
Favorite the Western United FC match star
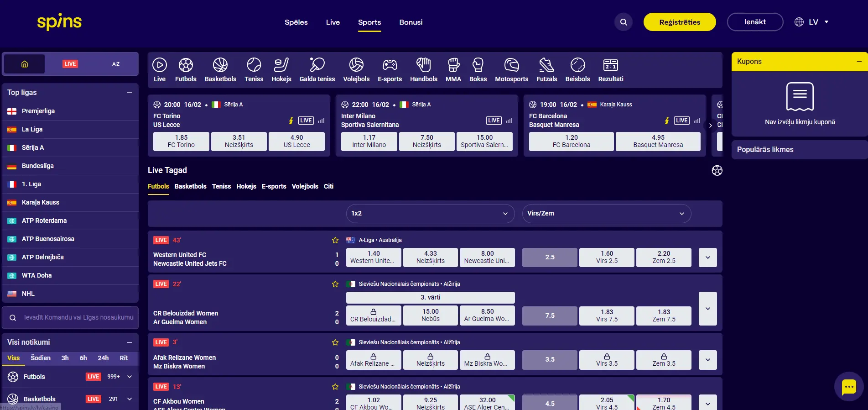point(335,240)
